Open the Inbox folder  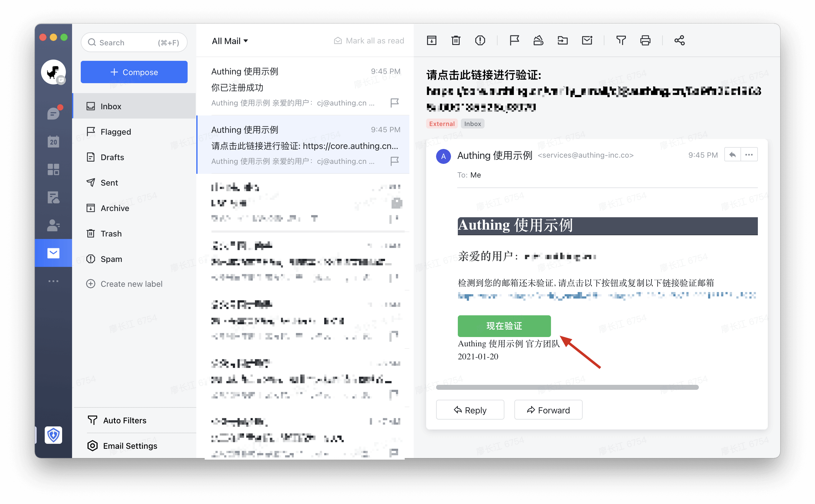coord(134,106)
